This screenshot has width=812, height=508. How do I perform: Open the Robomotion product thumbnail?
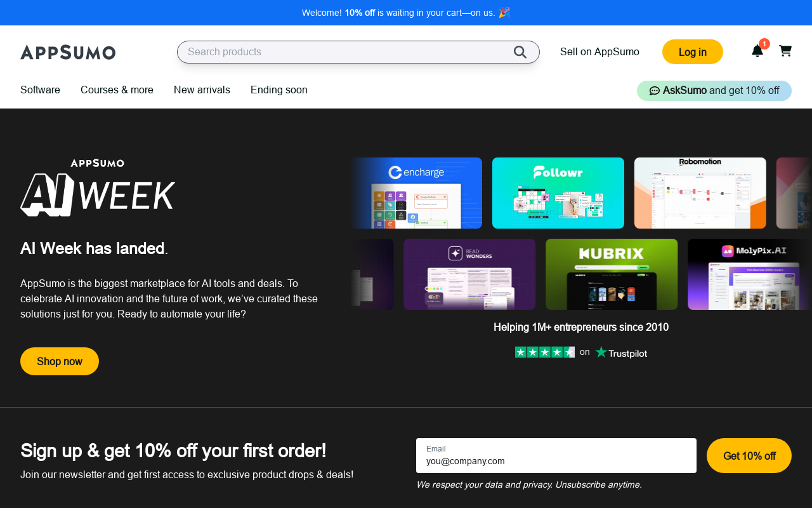[700, 193]
